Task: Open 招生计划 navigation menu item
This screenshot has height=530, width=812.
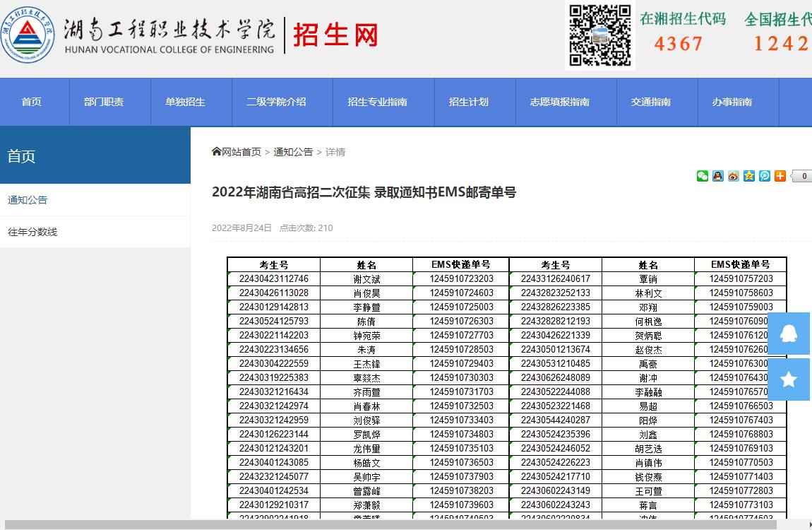Action: point(468,102)
